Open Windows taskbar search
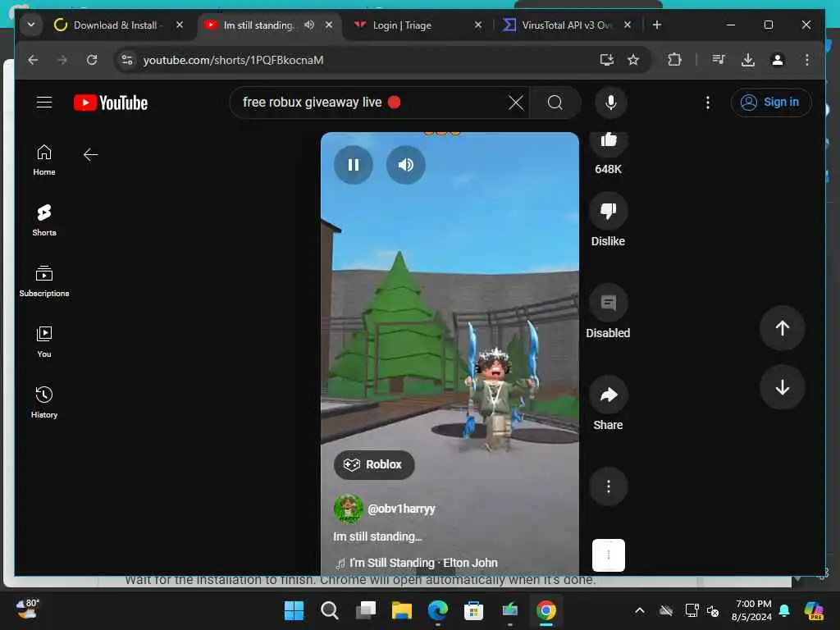 tap(330, 610)
